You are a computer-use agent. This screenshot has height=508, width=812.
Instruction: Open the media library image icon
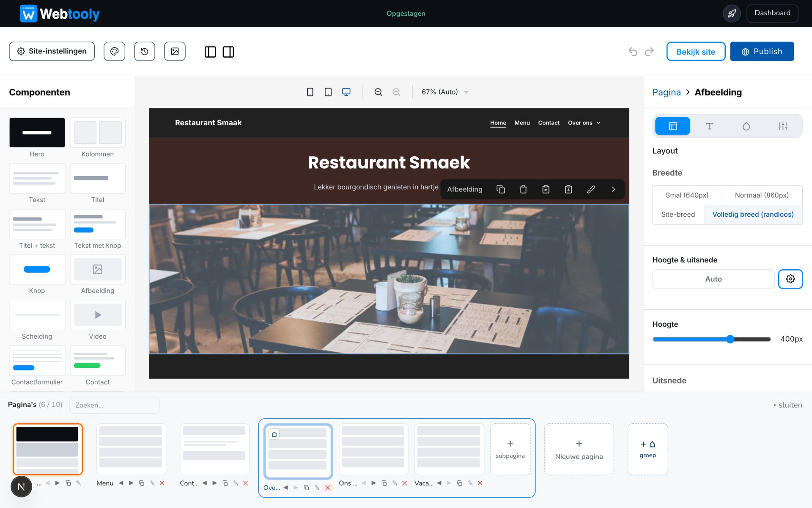(x=175, y=51)
